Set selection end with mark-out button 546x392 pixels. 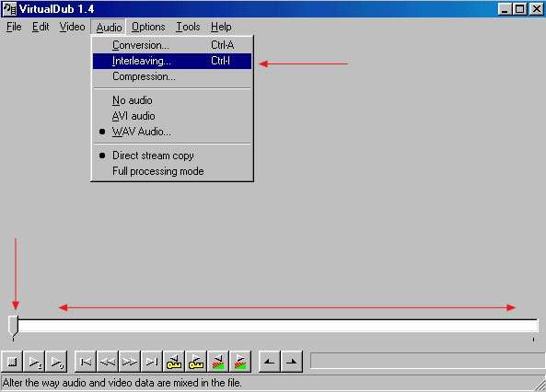pos(292,362)
